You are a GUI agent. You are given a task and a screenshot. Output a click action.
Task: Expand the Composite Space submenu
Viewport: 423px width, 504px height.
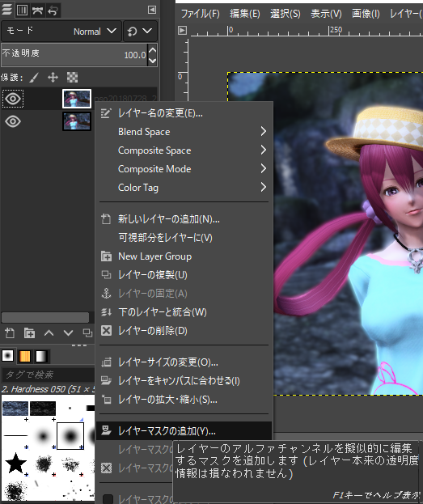pos(184,150)
